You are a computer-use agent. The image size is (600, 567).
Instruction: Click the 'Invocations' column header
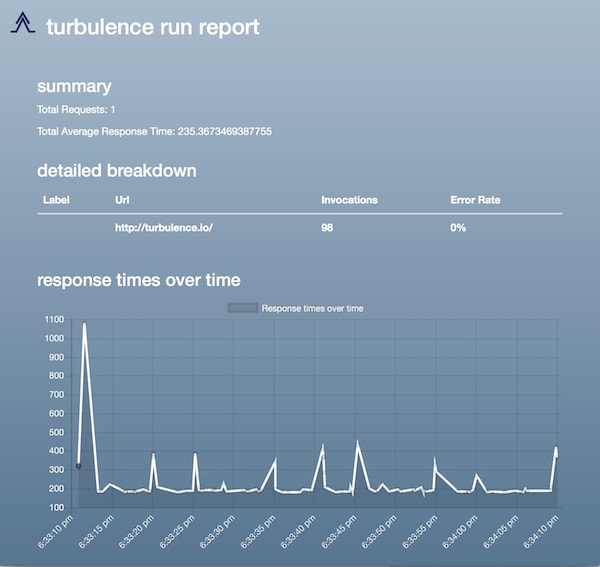tap(349, 200)
